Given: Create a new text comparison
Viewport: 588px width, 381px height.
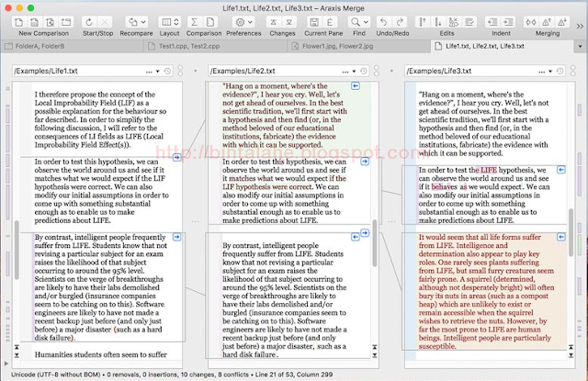Looking at the screenshot, I should point(18,22).
